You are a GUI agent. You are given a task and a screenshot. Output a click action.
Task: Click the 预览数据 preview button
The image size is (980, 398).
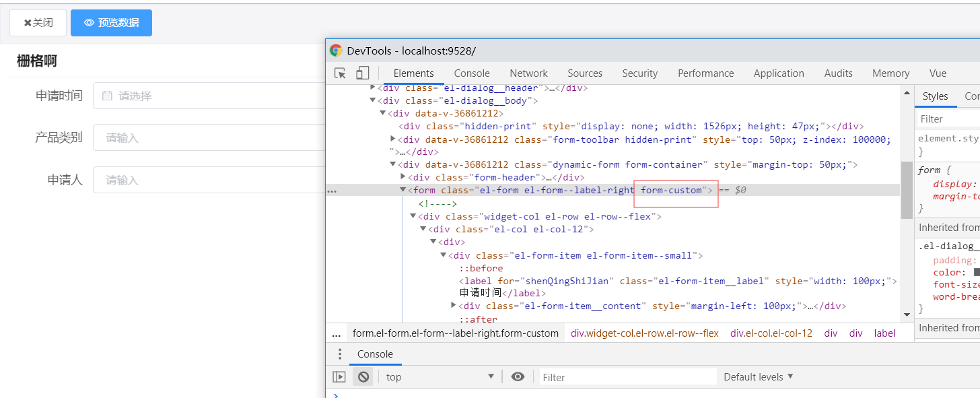pos(111,23)
